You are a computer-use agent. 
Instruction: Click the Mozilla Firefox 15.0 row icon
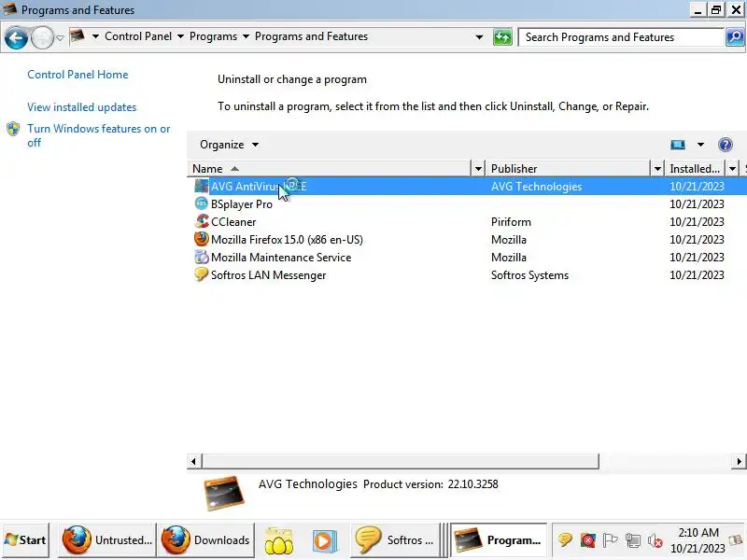201,239
